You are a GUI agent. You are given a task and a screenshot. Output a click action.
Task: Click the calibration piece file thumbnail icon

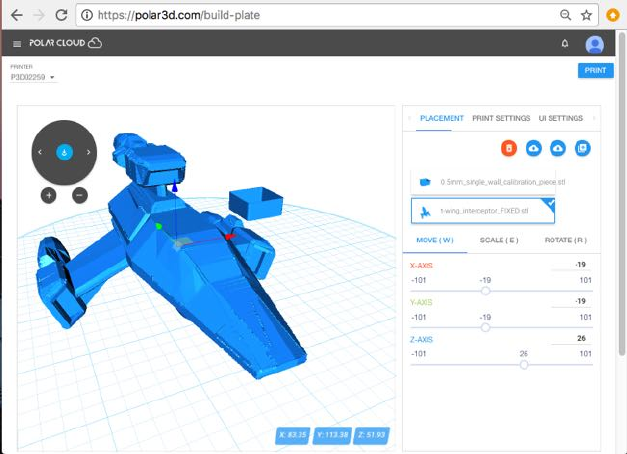click(x=425, y=182)
